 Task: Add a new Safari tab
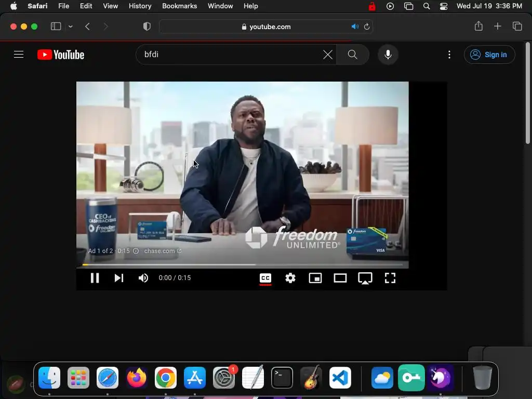click(497, 26)
